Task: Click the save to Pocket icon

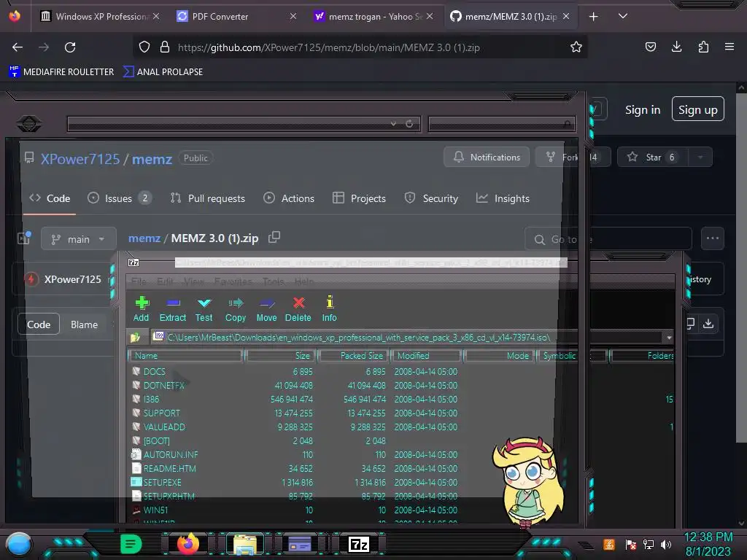Action: [650, 47]
